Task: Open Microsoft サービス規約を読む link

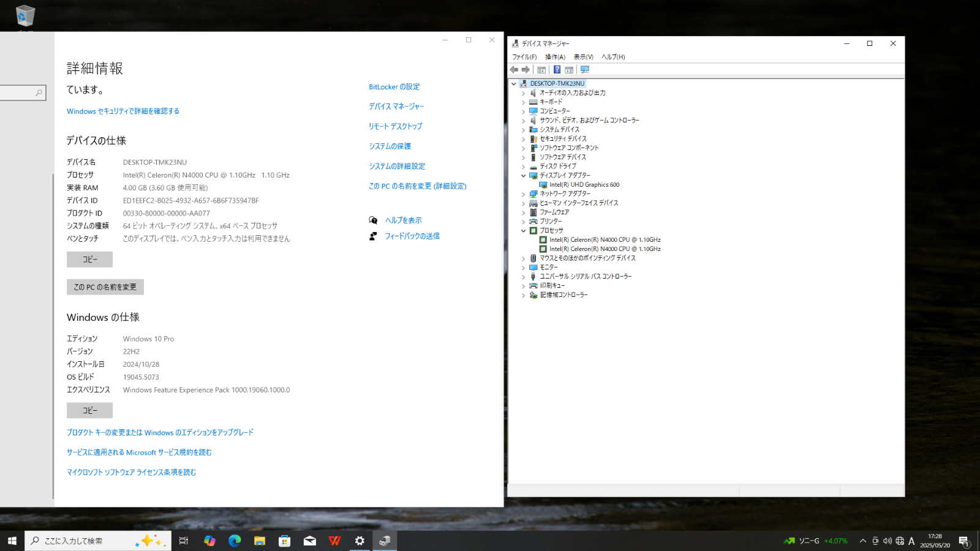Action: point(139,452)
